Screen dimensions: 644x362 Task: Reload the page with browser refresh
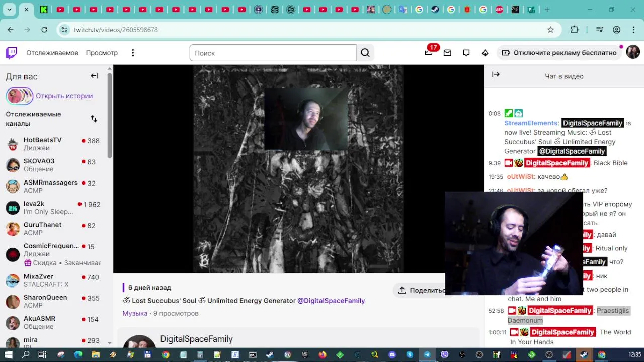coord(44,30)
